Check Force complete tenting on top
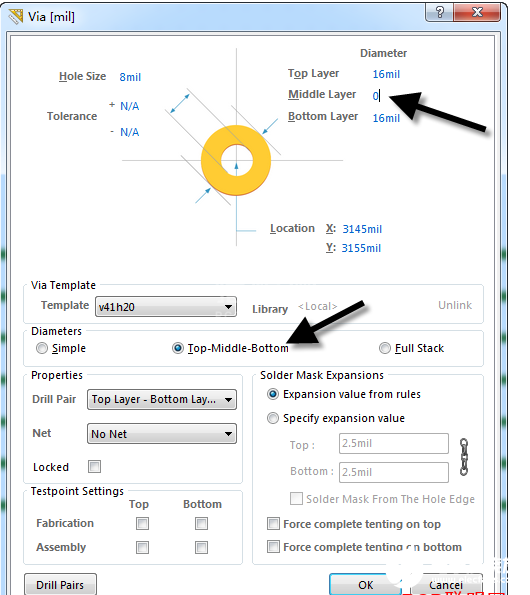Screen dimensions: 530x595 (x=273, y=524)
